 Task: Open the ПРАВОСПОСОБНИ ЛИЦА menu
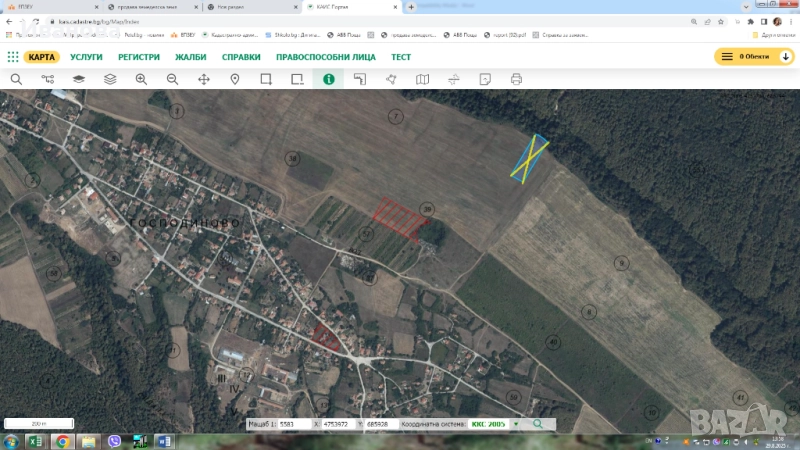[326, 57]
